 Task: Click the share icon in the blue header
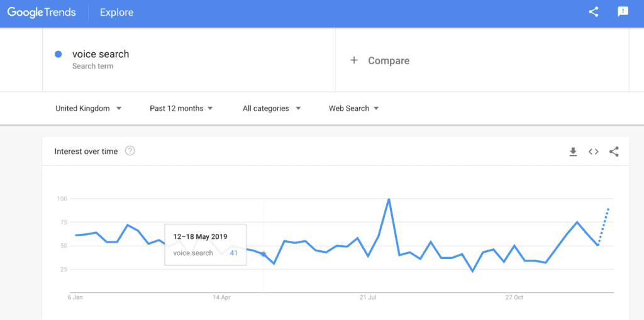[x=593, y=12]
